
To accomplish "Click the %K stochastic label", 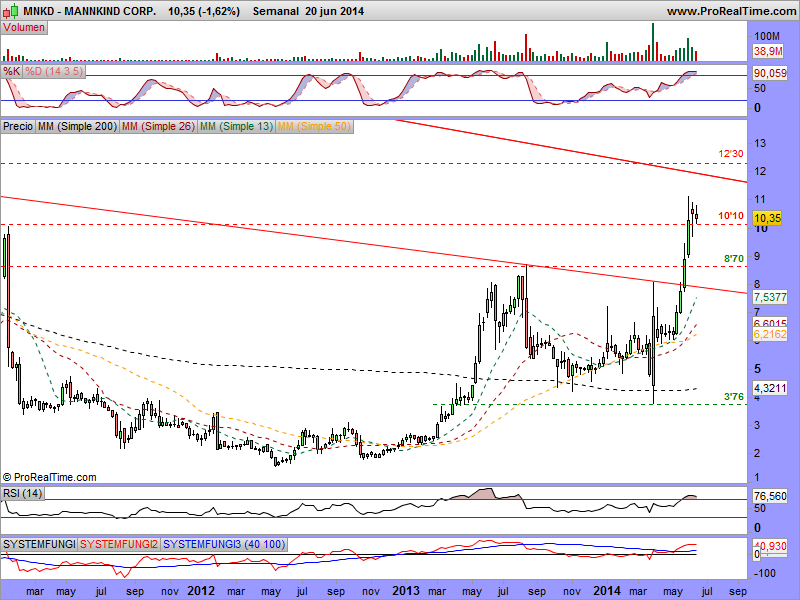I will pyautogui.click(x=11, y=71).
